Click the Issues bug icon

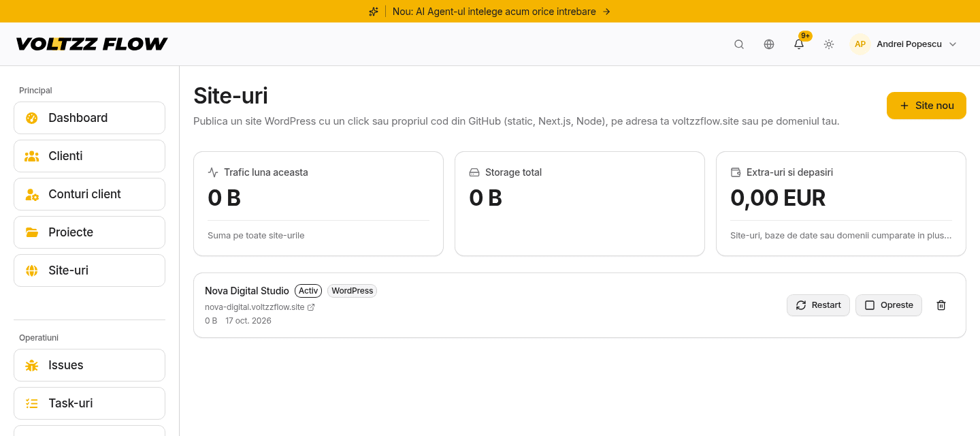pos(32,365)
